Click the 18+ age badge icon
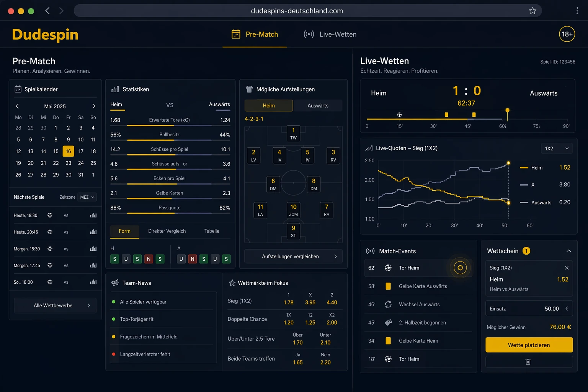588x392 pixels. (x=567, y=34)
